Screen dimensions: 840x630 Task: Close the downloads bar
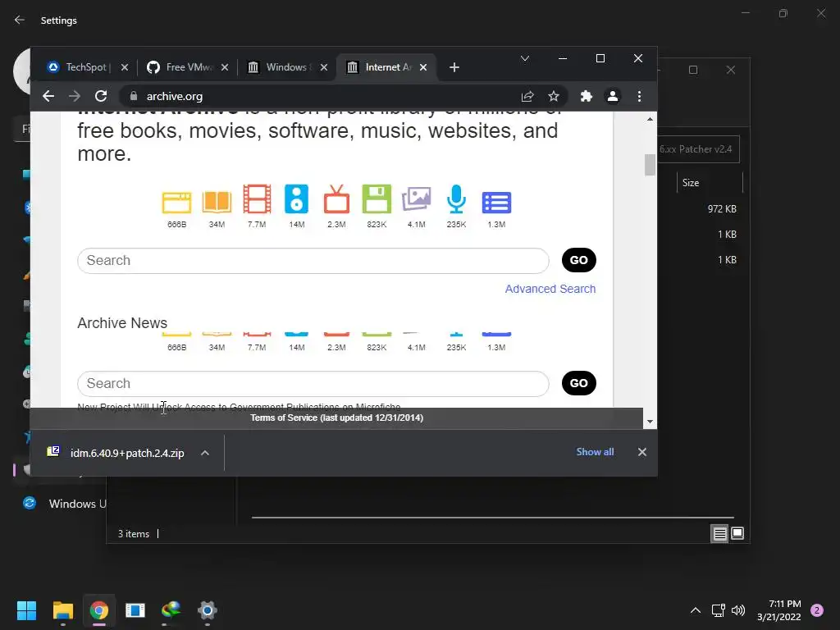click(x=641, y=452)
